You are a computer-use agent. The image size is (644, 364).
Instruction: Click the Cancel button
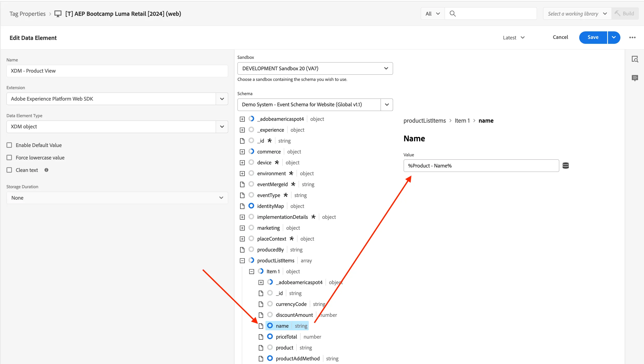[560, 37]
